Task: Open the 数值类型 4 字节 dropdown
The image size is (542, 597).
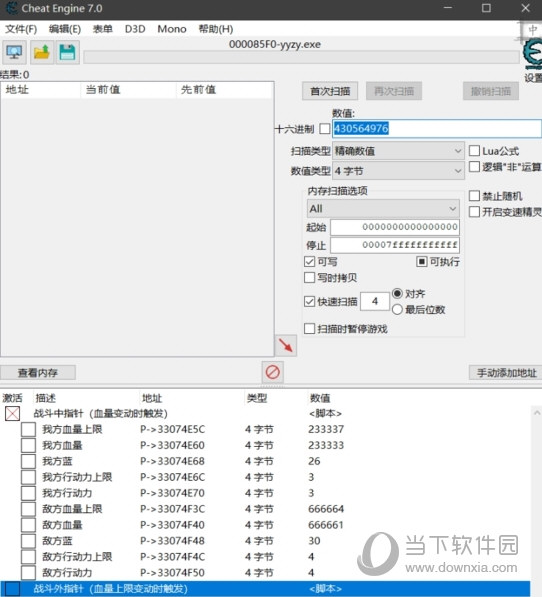Action: point(398,171)
